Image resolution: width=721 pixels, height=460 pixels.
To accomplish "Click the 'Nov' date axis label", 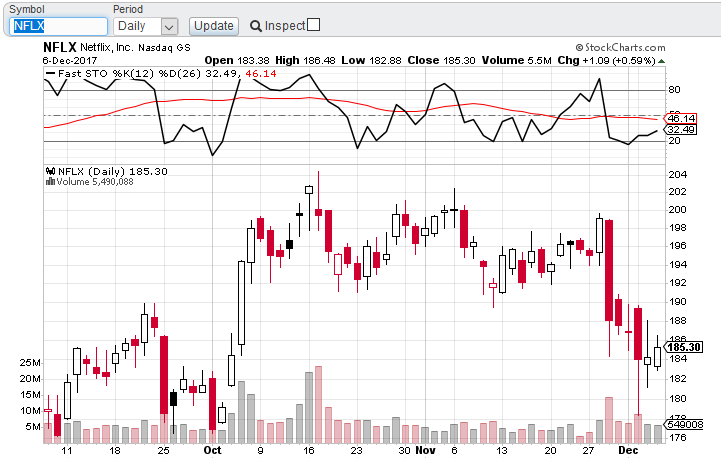I will pos(425,450).
